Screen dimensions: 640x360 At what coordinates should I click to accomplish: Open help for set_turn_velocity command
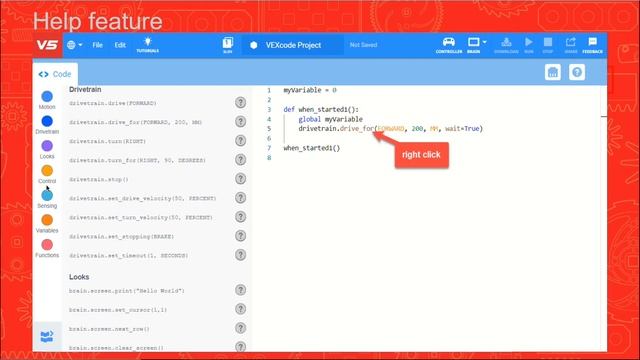240,217
